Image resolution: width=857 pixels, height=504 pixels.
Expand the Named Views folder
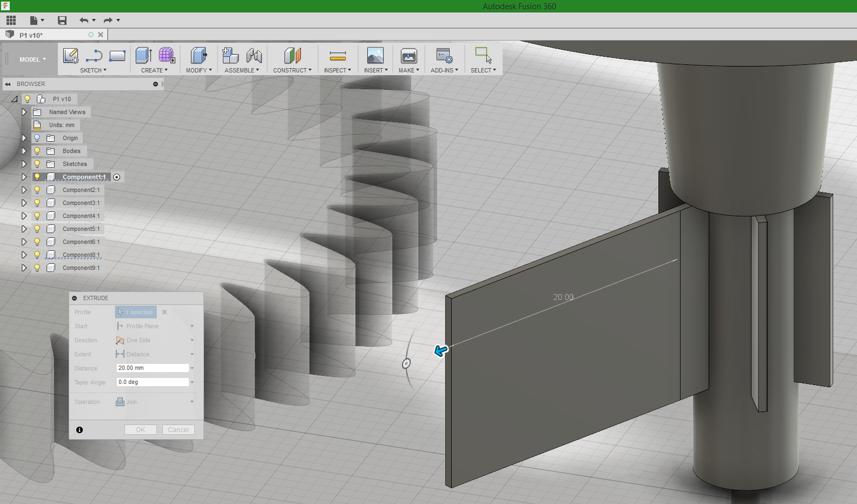[x=24, y=112]
